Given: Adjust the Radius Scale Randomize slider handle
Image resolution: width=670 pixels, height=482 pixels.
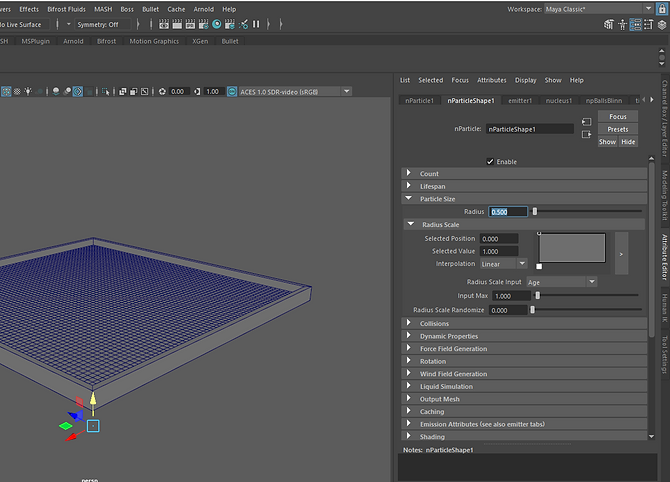Looking at the screenshot, I should coord(532,310).
